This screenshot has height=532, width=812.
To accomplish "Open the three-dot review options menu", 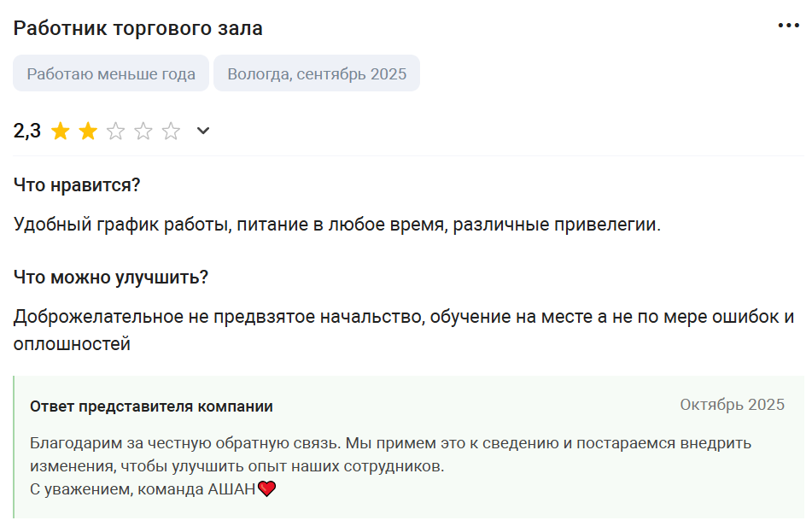I will click(x=788, y=26).
